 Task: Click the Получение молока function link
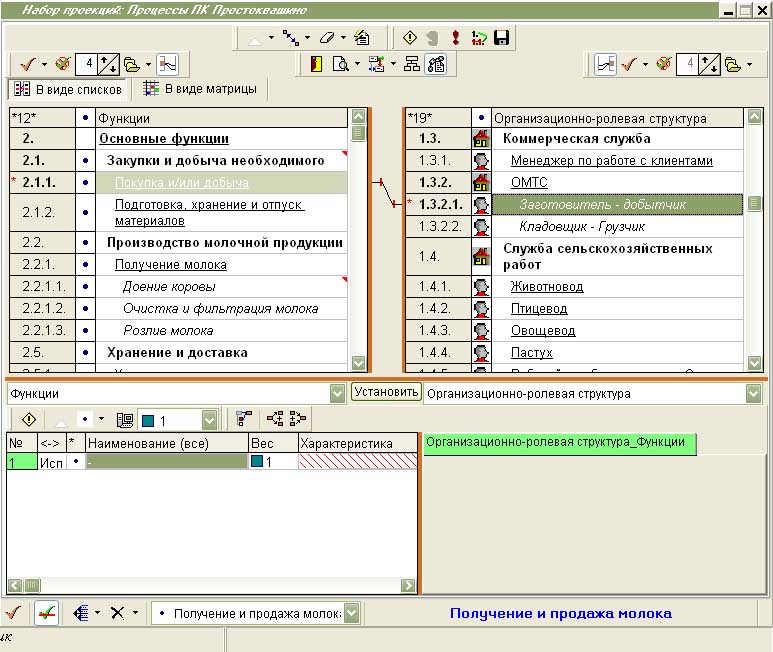pos(171,265)
